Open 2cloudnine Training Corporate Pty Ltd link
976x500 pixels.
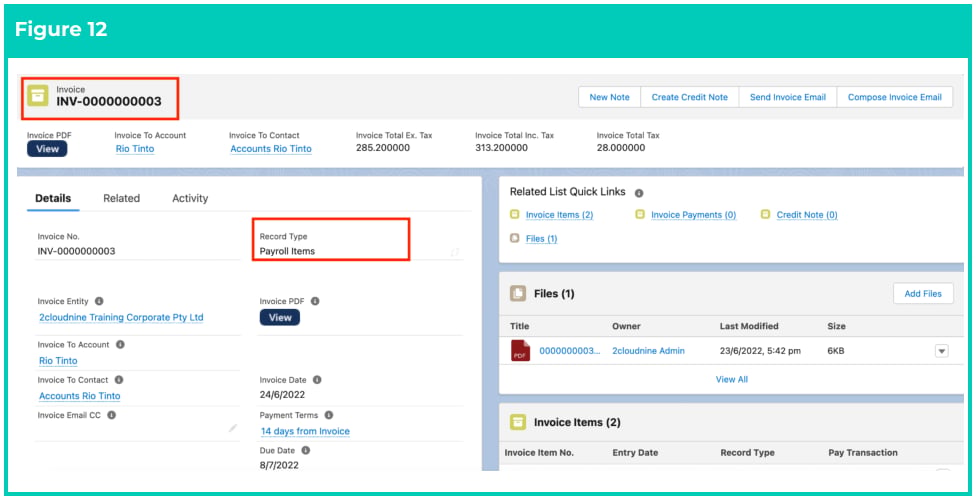click(x=121, y=318)
